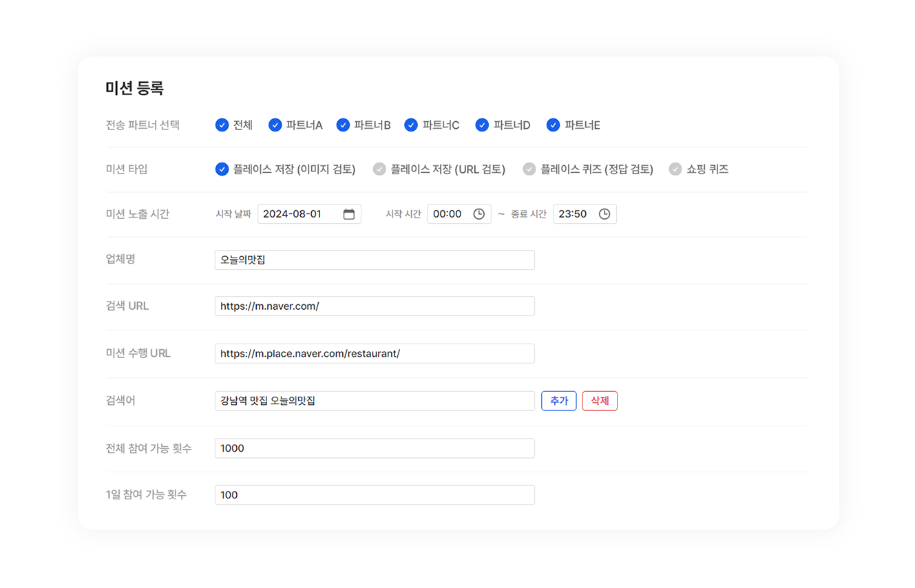Click the red 삭제 button

tap(600, 401)
